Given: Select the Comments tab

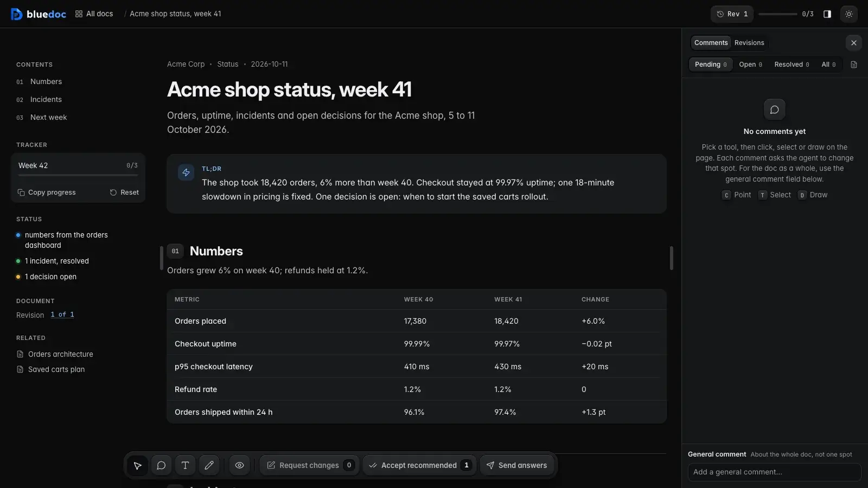Looking at the screenshot, I should click(711, 43).
